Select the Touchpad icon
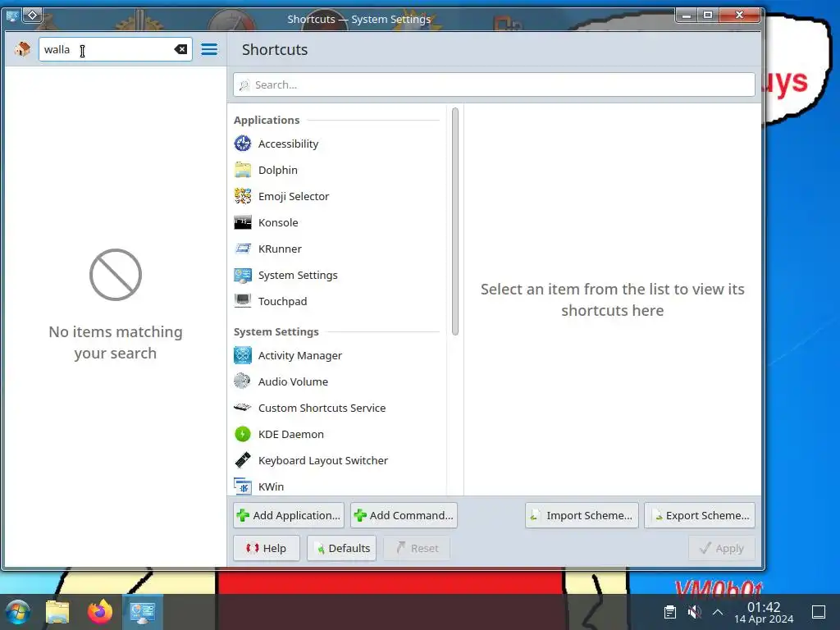The image size is (840, 630). click(x=243, y=301)
